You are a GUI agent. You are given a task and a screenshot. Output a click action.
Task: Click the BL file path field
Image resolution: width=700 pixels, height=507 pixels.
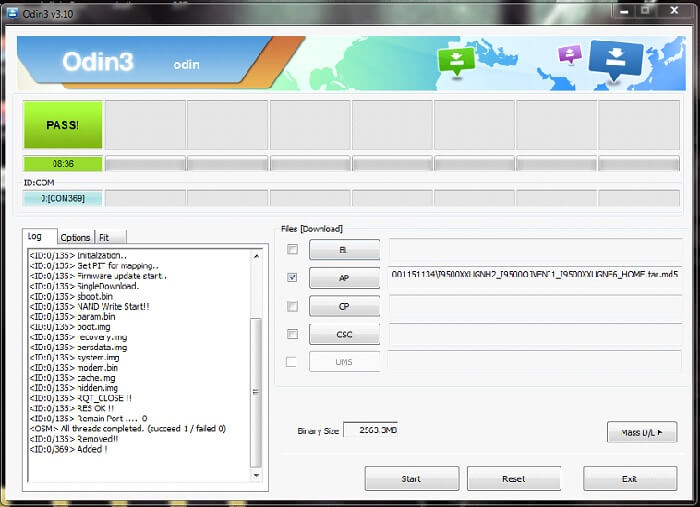(x=535, y=249)
